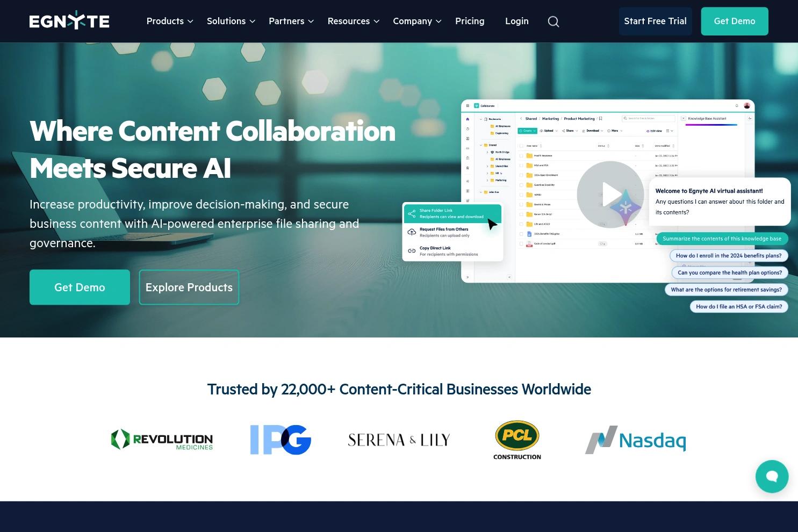Click the Revolution Medicines logo

pos(162,440)
